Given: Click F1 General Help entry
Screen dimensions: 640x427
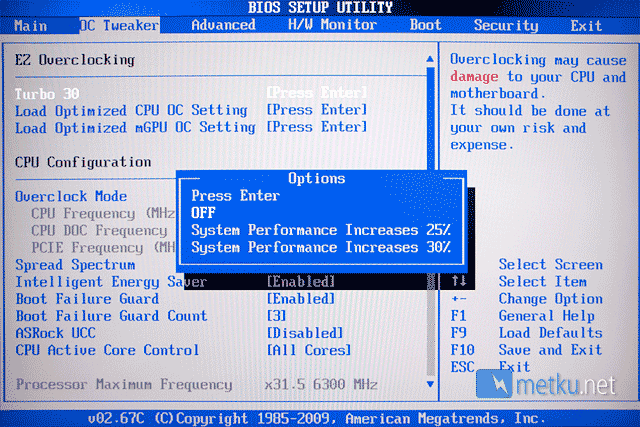Looking at the screenshot, I should click(522, 316).
